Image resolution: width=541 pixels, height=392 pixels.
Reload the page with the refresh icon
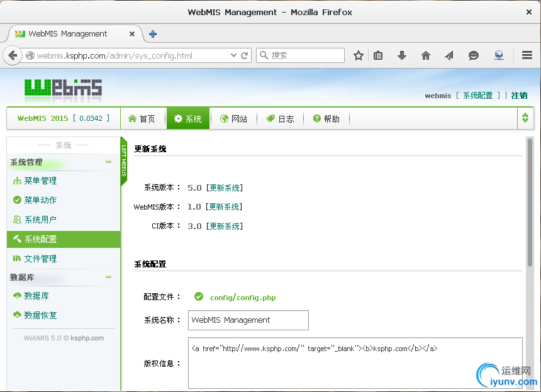(245, 55)
